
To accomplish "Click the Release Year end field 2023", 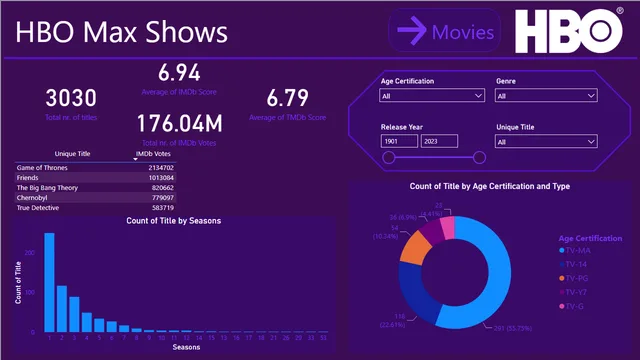I will 439,141.
